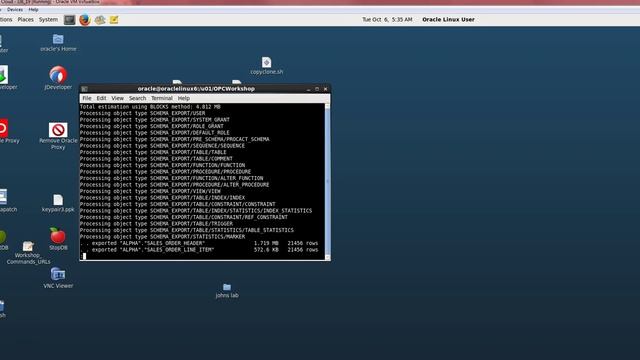Click the SALES_ORDER_HEADER exported line
640x360 pixels.
click(199, 243)
